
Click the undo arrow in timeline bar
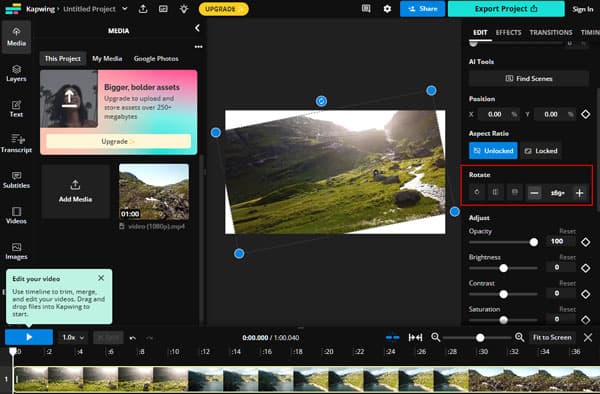click(x=133, y=338)
